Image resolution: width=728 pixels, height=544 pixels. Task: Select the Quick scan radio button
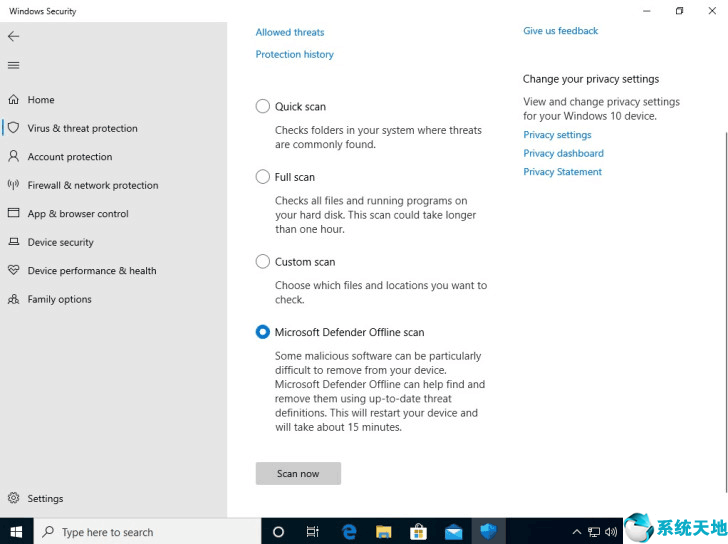coord(262,106)
